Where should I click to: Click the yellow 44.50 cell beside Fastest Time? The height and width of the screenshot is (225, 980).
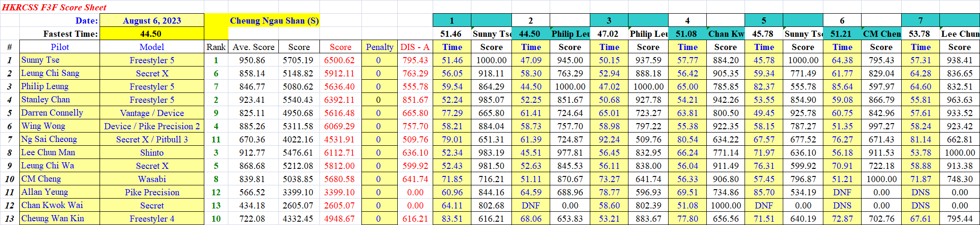(x=152, y=33)
